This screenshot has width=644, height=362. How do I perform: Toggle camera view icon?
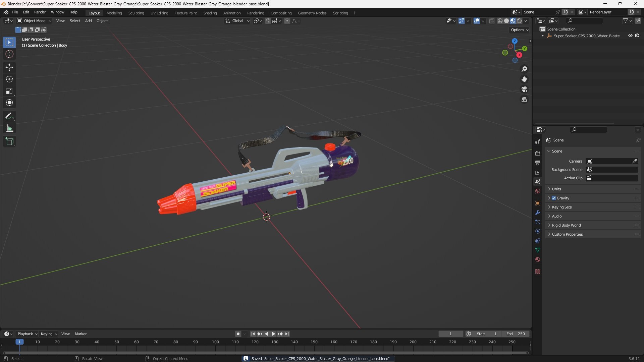(x=524, y=89)
